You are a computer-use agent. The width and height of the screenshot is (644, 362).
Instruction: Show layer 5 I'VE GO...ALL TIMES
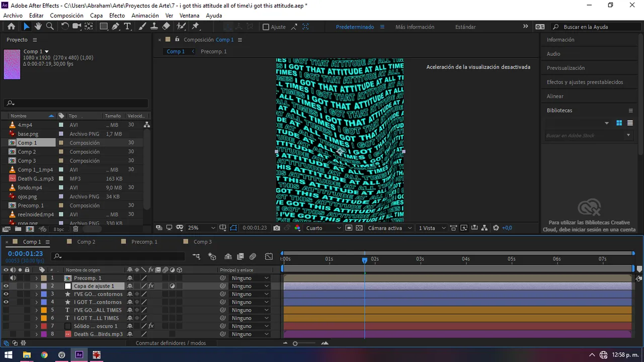tap(6, 310)
